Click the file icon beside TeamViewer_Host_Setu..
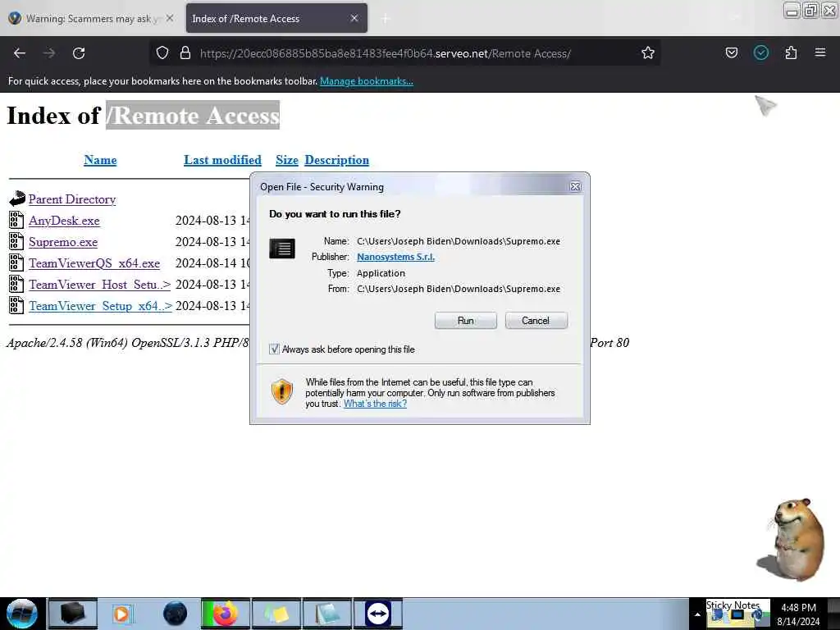Viewport: 840px width, 630px height. coord(16,284)
